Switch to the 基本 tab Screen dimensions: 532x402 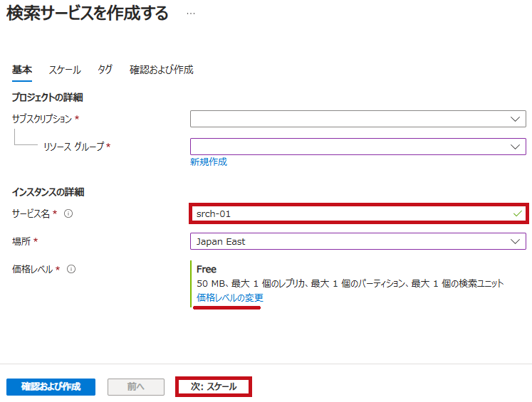(x=22, y=70)
